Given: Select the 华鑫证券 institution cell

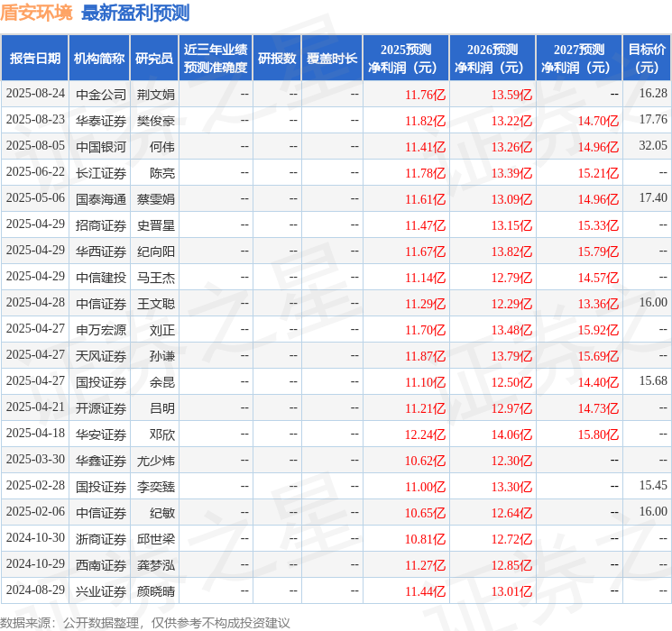Looking at the screenshot, I should pos(101,461).
